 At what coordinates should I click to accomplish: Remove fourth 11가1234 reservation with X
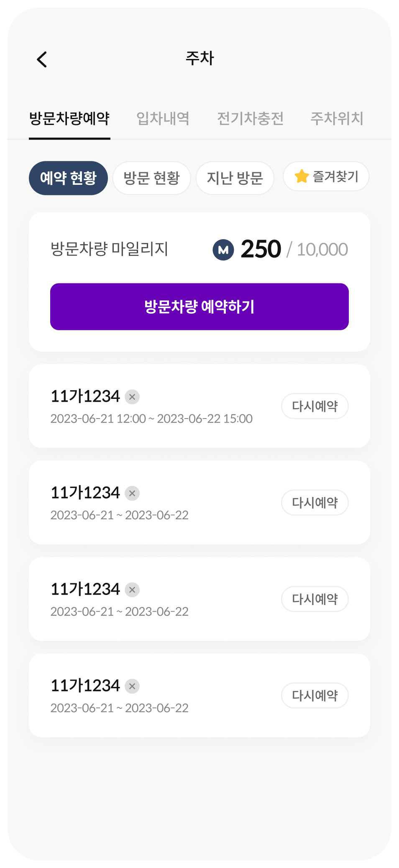coord(132,686)
